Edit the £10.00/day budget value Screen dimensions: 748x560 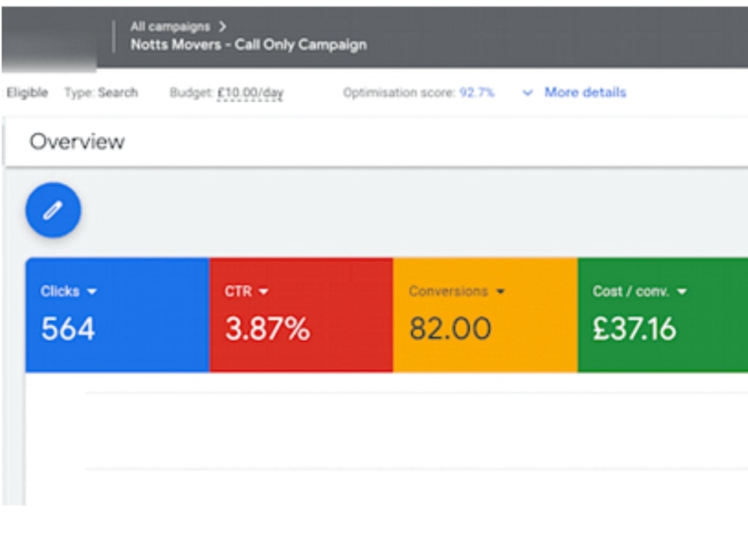pos(250,93)
